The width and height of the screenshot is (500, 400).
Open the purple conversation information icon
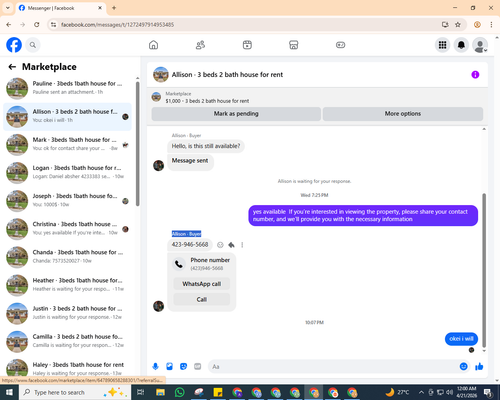pos(475,75)
